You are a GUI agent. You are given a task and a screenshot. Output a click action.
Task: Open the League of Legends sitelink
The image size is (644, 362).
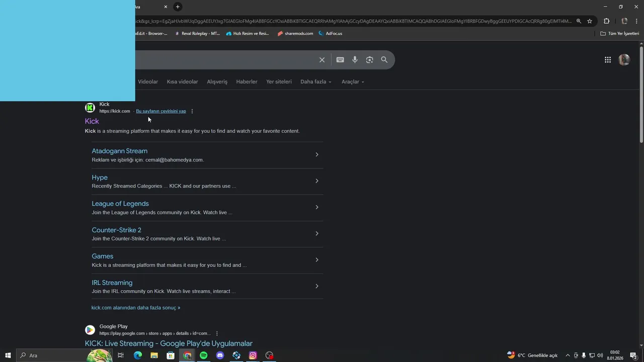(120, 204)
